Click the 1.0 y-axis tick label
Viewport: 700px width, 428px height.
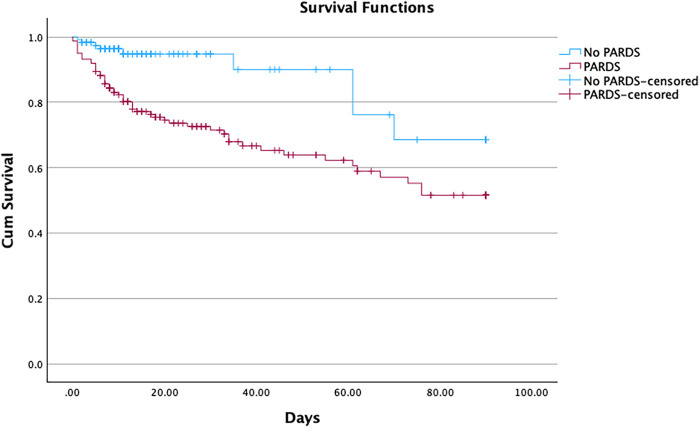coord(36,37)
